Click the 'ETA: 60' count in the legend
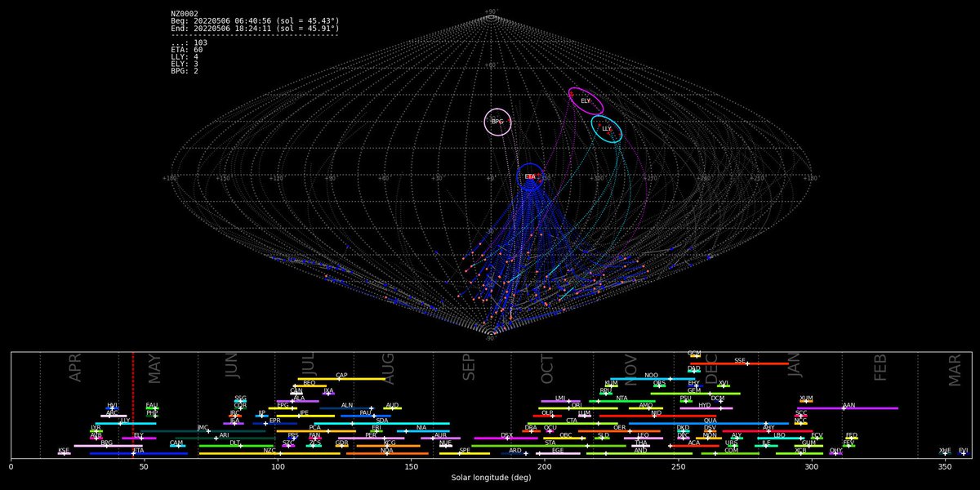The width and height of the screenshot is (980, 490). [x=187, y=49]
